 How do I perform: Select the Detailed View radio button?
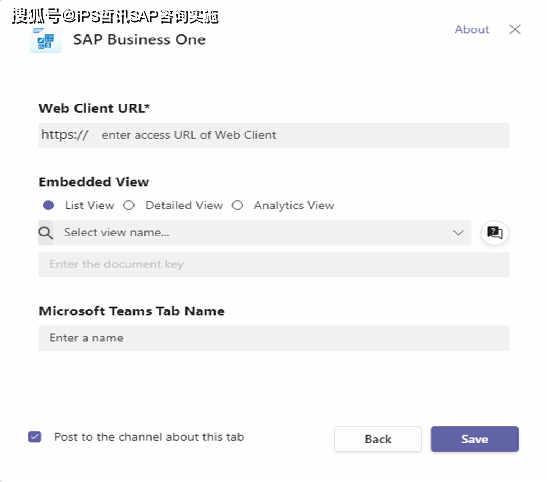pos(129,205)
